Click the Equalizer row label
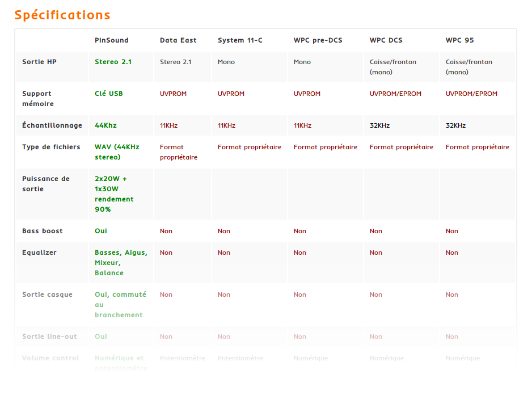This screenshot has height=395, width=532. coord(39,253)
